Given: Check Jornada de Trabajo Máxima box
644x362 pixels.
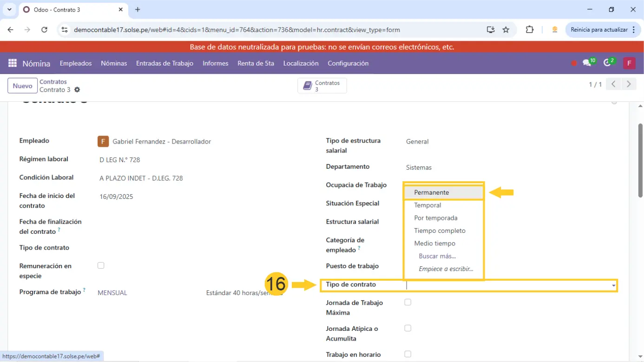Looking at the screenshot, I should (x=407, y=302).
